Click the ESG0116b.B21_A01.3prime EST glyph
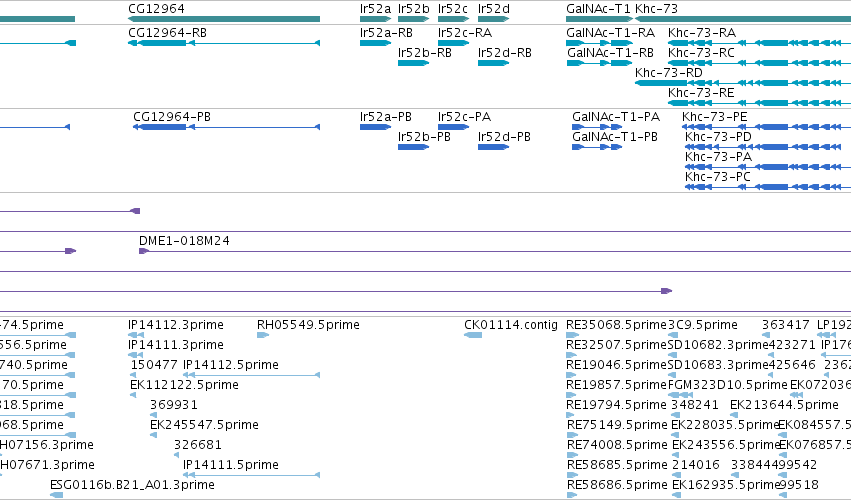Screen dimensions: 851x500 point(56,495)
